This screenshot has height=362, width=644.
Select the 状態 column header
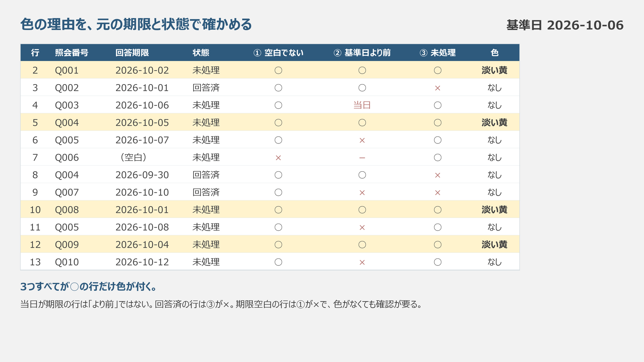coord(201,53)
